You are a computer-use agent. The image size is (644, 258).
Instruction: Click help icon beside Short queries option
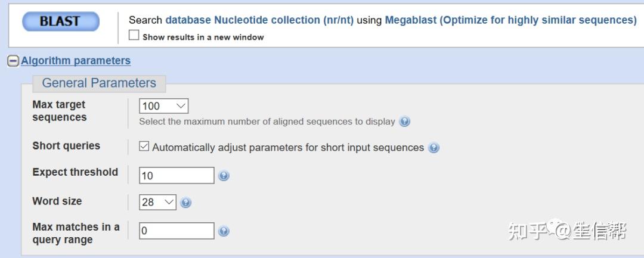pos(434,148)
